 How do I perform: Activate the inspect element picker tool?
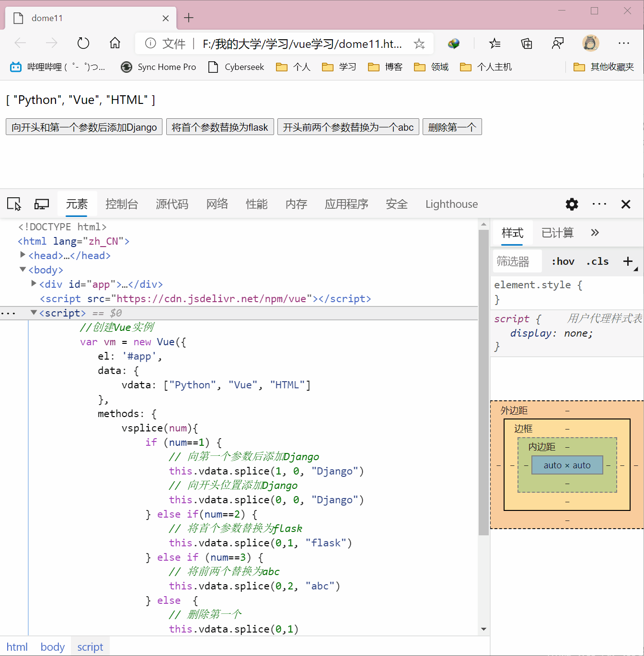(14, 204)
